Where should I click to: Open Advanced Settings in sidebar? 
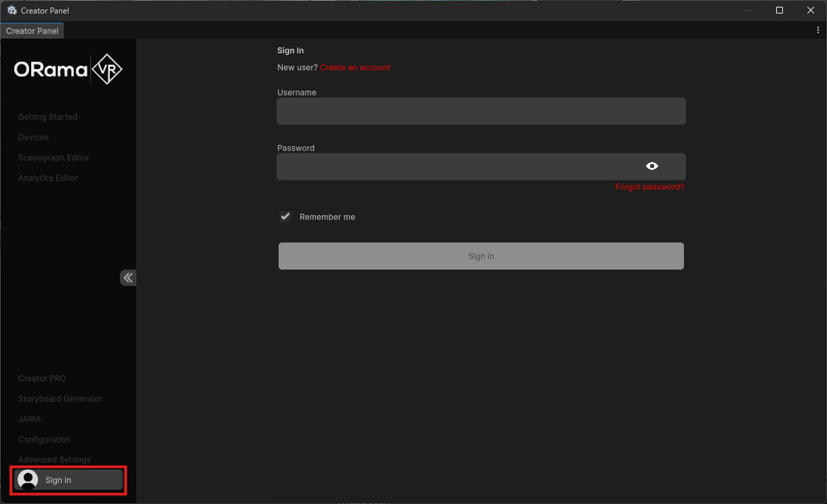point(54,460)
